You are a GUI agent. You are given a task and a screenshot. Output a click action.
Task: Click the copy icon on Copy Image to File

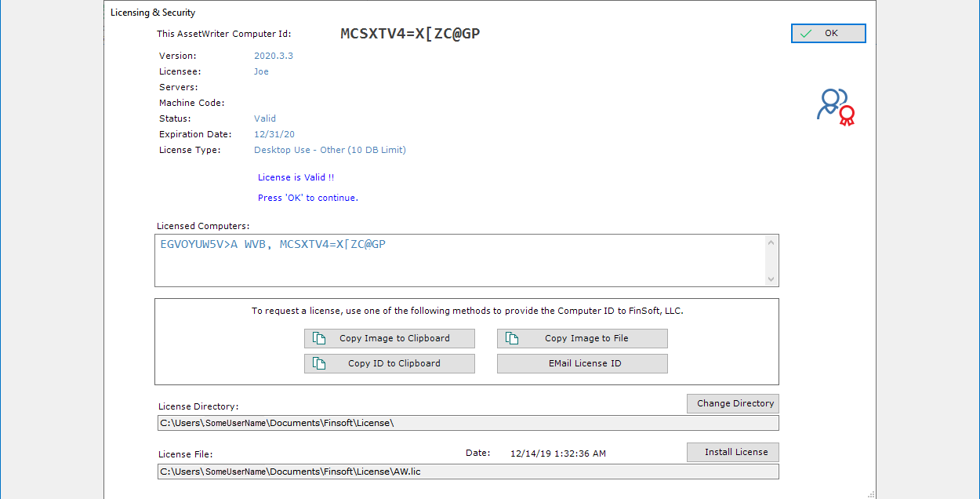coord(511,338)
